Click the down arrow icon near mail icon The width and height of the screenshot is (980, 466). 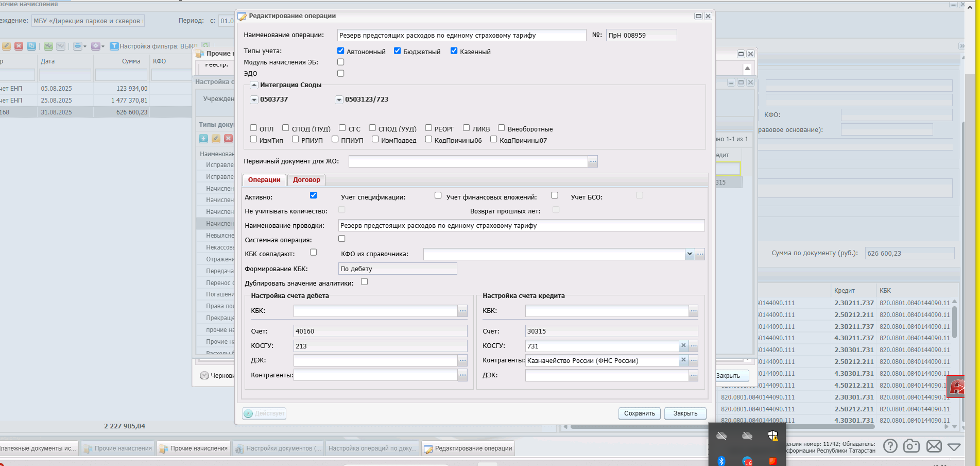(954, 446)
